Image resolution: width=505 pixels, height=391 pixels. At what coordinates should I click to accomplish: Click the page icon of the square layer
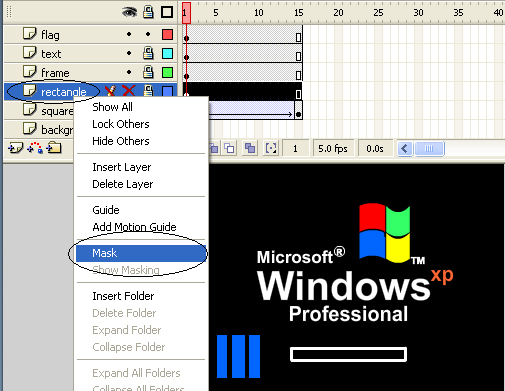[29, 110]
